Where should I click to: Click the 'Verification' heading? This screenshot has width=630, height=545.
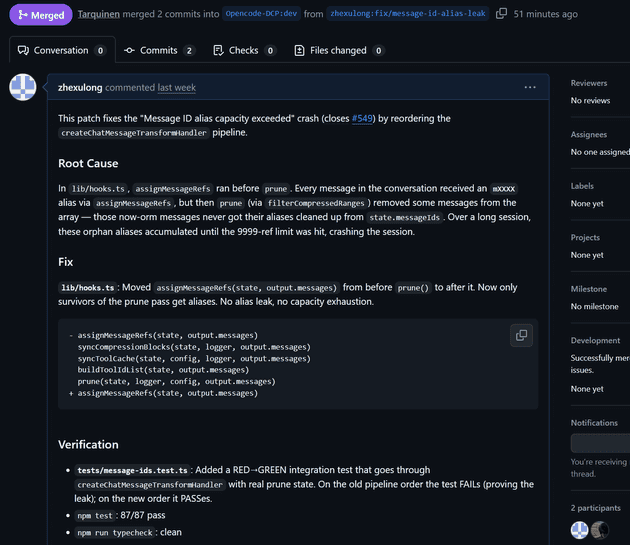tap(88, 445)
